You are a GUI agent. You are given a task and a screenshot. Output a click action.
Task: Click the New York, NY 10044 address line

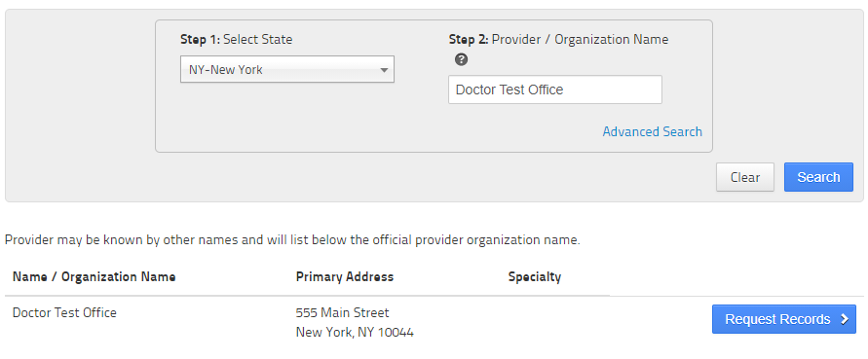point(355,333)
